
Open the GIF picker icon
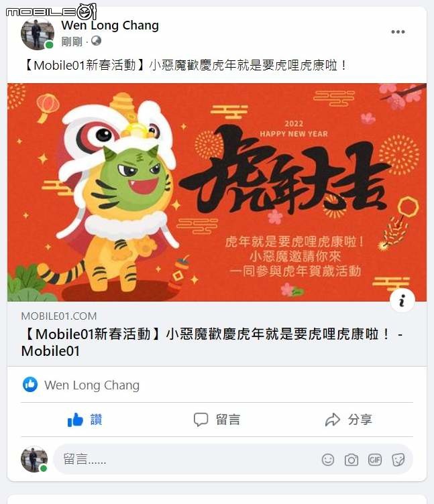375,460
